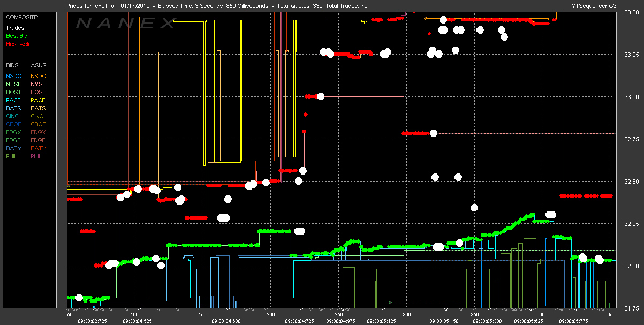Click BATS in the BIDS column
The width and height of the screenshot is (644, 325).
pyautogui.click(x=14, y=108)
